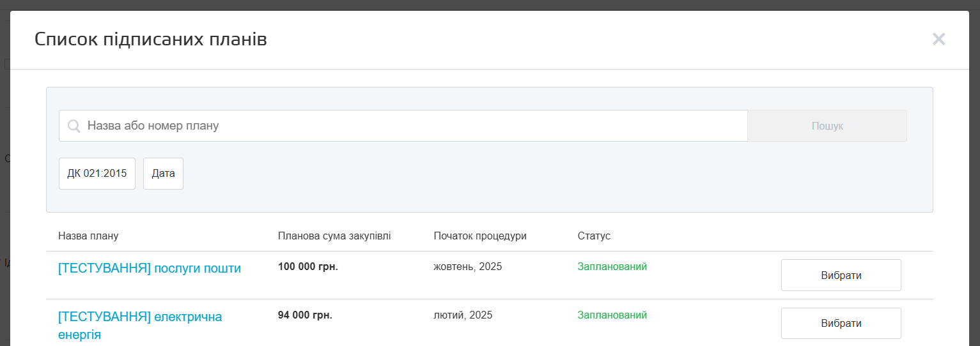Open the ДК 021:2015 classifier filter
980x346 pixels.
coord(97,174)
